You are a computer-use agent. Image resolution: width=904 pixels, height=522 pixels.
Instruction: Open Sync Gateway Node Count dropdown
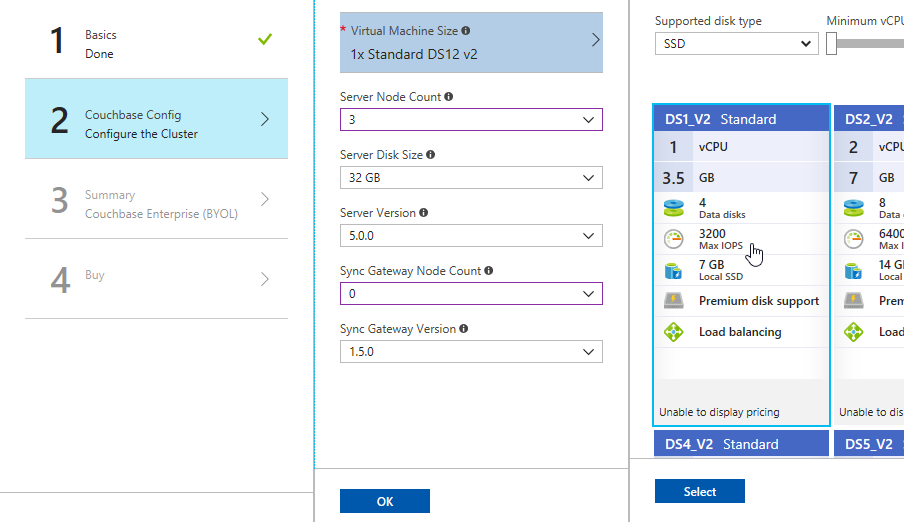(471, 294)
